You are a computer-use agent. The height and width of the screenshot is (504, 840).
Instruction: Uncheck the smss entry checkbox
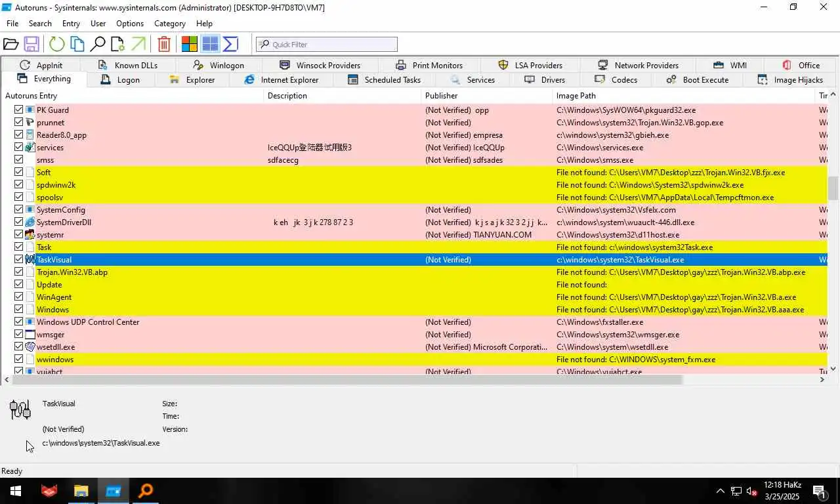(18, 159)
